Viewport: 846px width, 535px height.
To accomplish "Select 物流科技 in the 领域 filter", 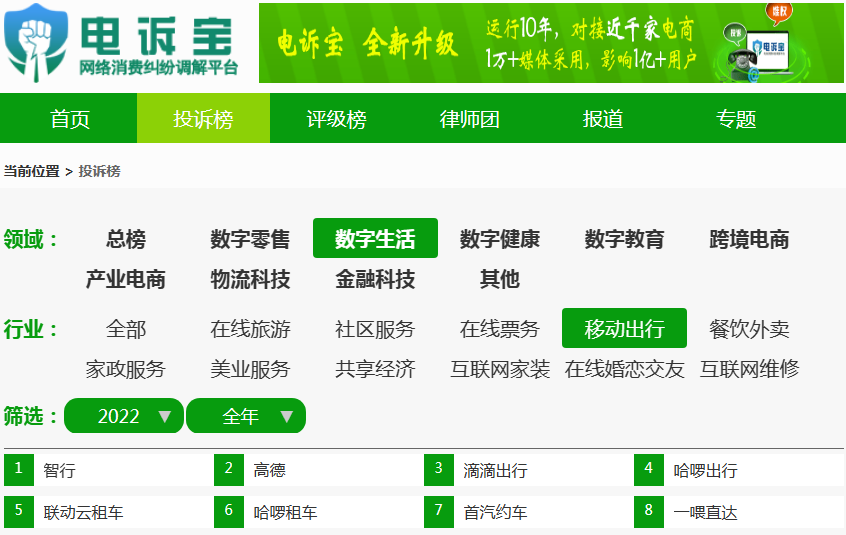I will pos(250,279).
